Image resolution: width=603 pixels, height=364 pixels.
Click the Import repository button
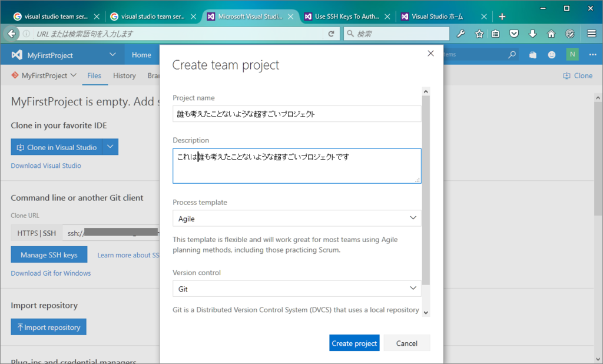[x=48, y=327]
